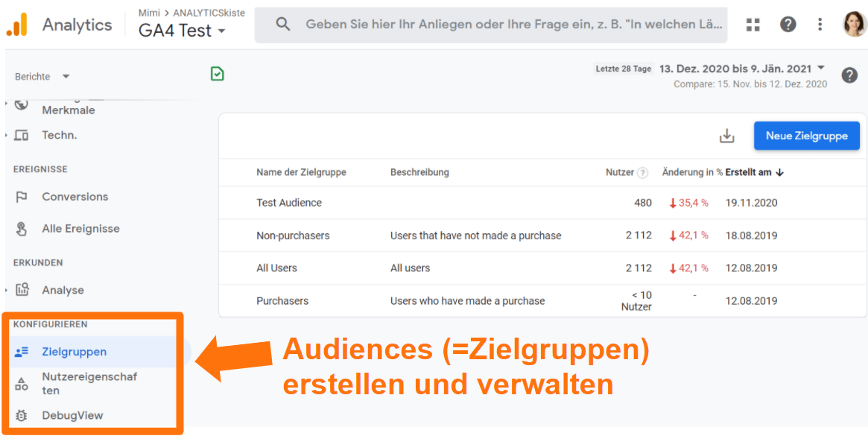This screenshot has height=436, width=868.
Task: Click the help question mark icon
Action: click(x=788, y=24)
